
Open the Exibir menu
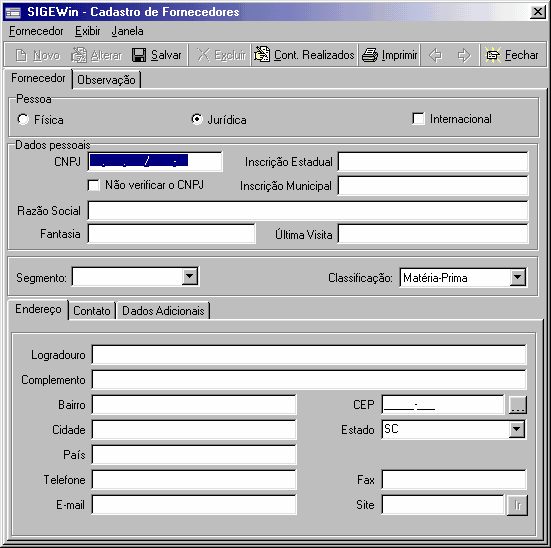pos(87,31)
